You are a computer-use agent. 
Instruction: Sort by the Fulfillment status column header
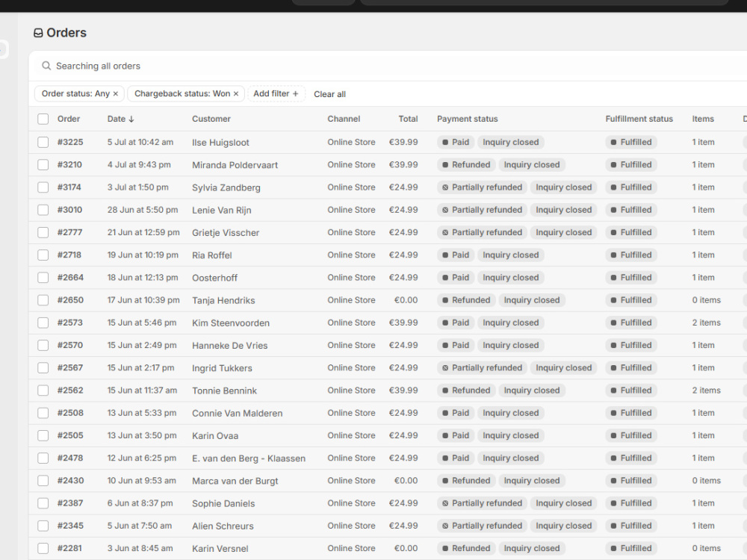(639, 119)
